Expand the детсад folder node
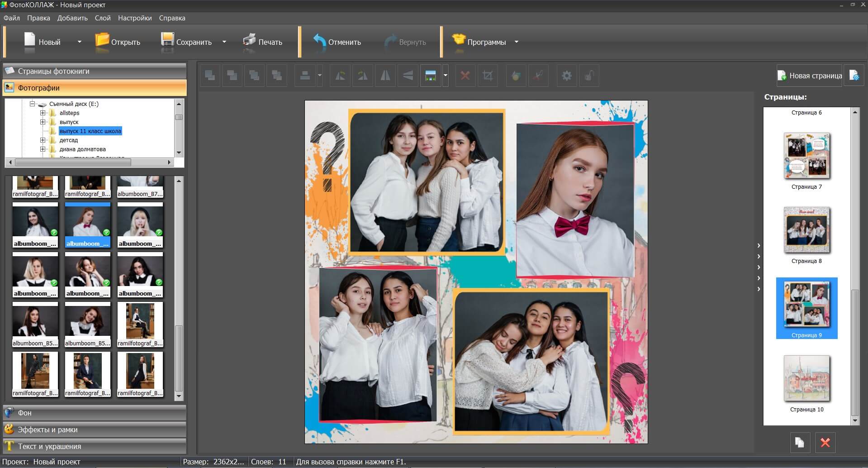Image resolution: width=868 pixels, height=468 pixels. (x=43, y=140)
